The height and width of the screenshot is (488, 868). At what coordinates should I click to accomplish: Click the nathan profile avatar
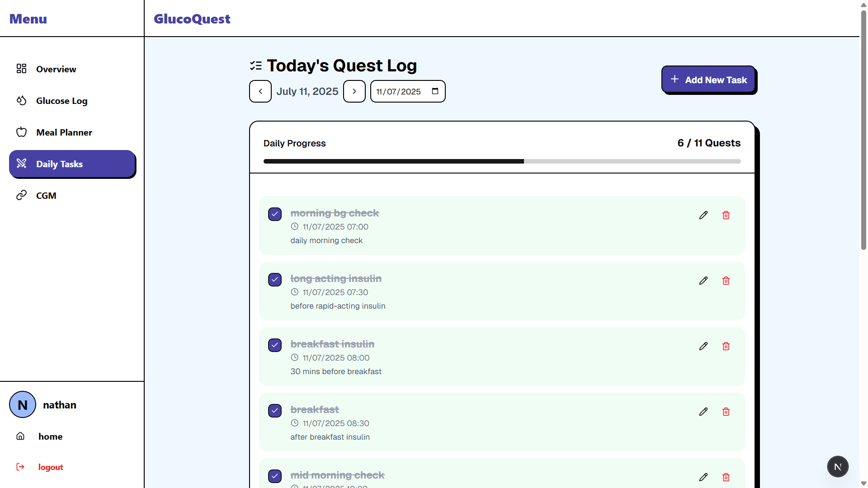click(22, 404)
